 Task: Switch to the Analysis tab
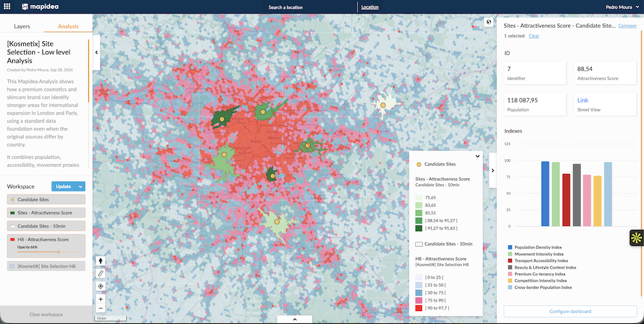pyautogui.click(x=68, y=26)
